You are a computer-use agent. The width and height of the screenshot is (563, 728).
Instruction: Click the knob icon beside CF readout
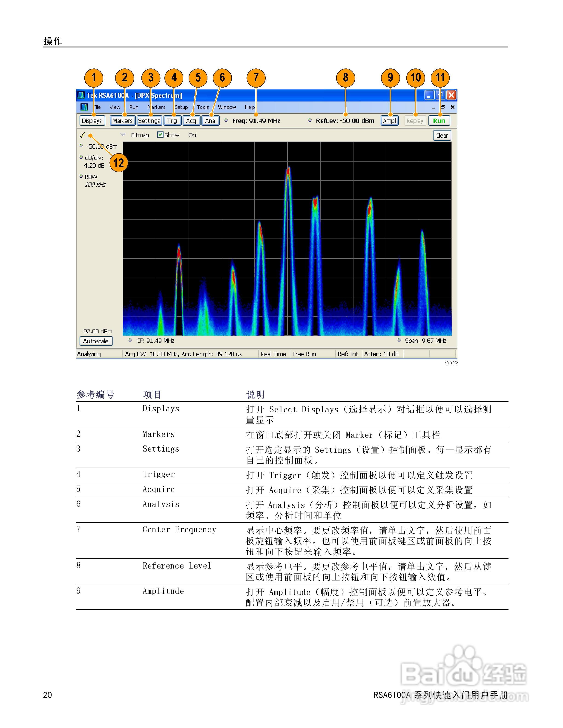(x=130, y=340)
